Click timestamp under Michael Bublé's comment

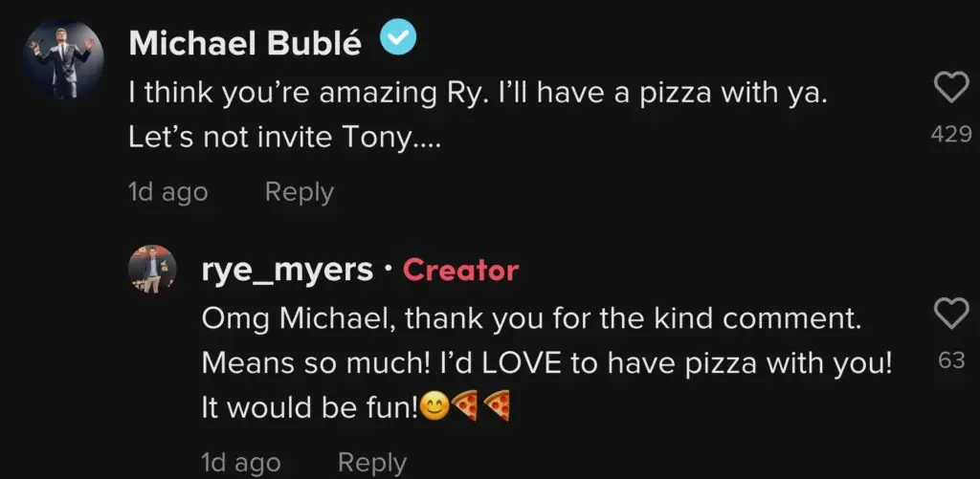pyautogui.click(x=167, y=192)
